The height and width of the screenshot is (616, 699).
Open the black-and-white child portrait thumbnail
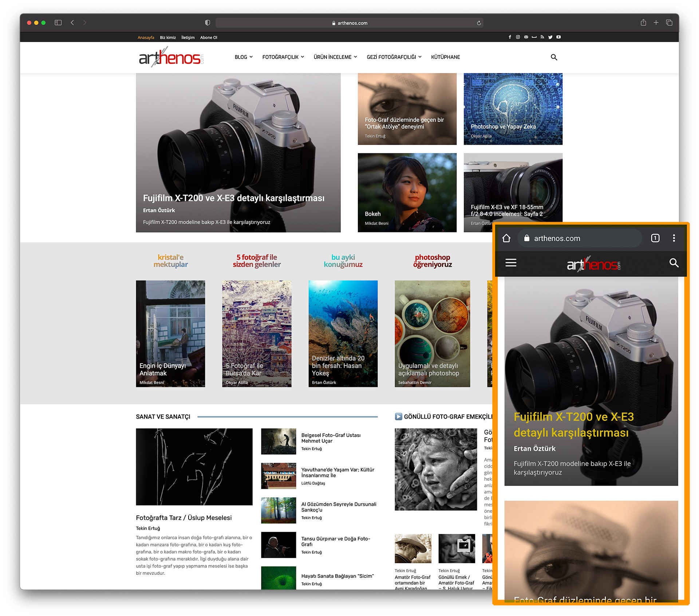point(436,469)
